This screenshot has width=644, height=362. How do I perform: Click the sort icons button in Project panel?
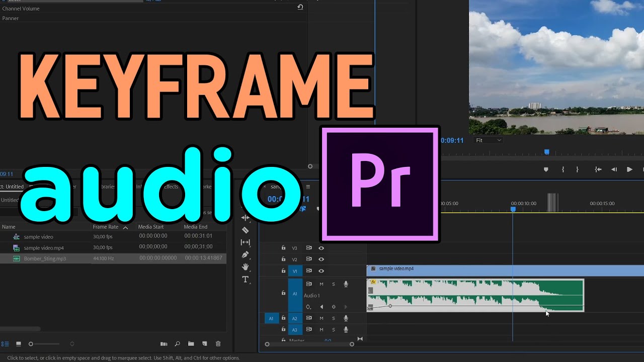point(72,344)
